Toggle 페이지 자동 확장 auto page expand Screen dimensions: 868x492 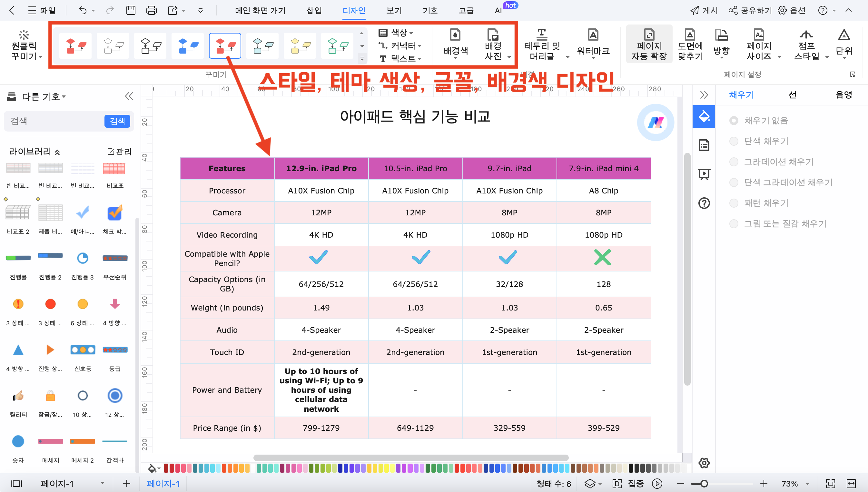click(x=649, y=44)
